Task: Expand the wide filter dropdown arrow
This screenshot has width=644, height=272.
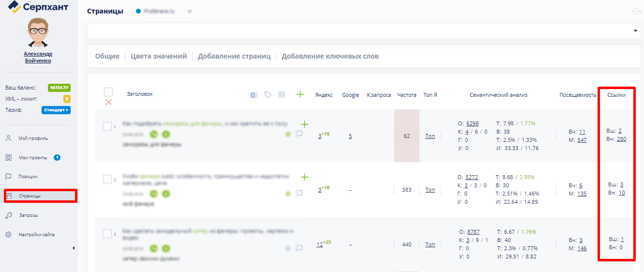Action: 635,31
